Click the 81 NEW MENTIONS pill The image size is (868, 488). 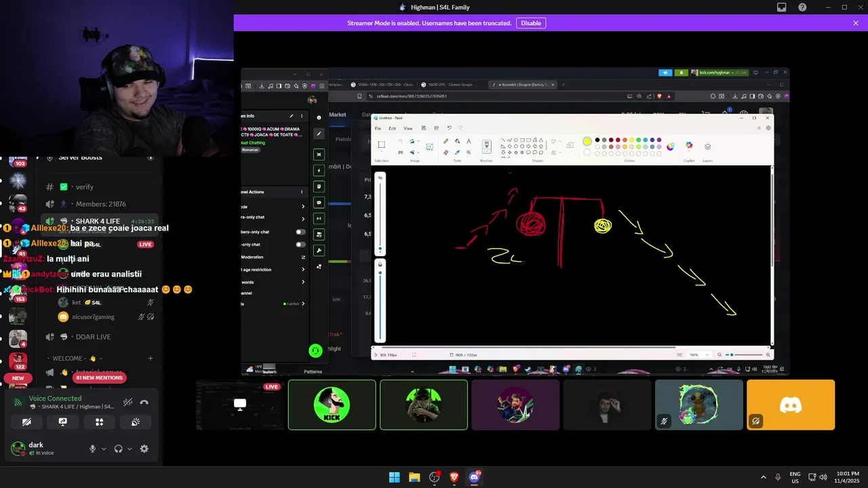[x=100, y=378]
